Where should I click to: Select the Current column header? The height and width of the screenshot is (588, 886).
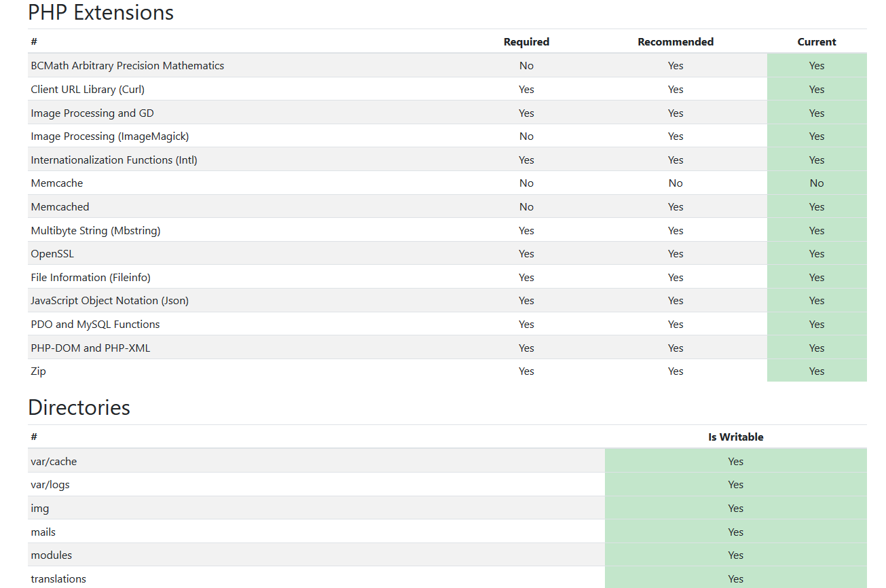(x=816, y=41)
